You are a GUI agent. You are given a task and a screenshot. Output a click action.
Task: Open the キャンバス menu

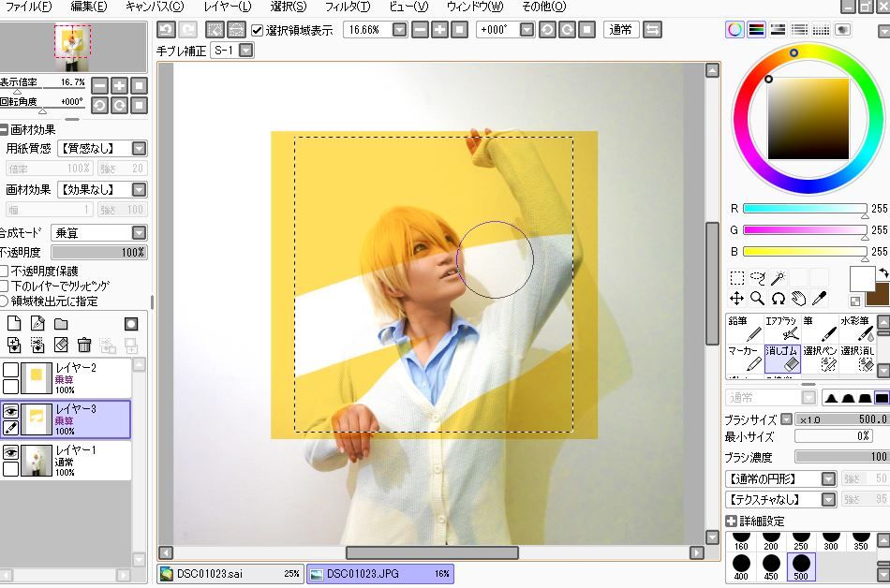155,7
